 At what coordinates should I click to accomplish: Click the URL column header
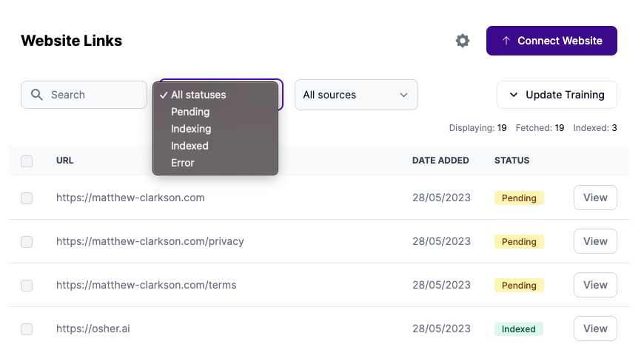[x=65, y=161]
